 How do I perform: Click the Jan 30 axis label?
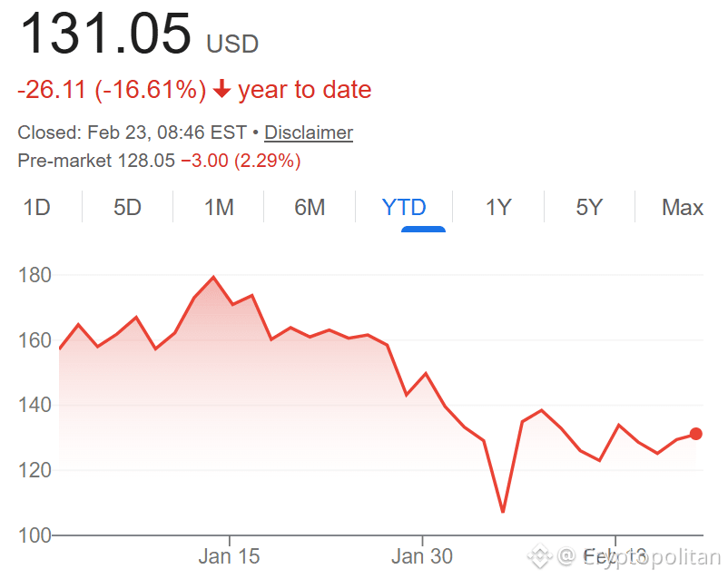point(423,556)
